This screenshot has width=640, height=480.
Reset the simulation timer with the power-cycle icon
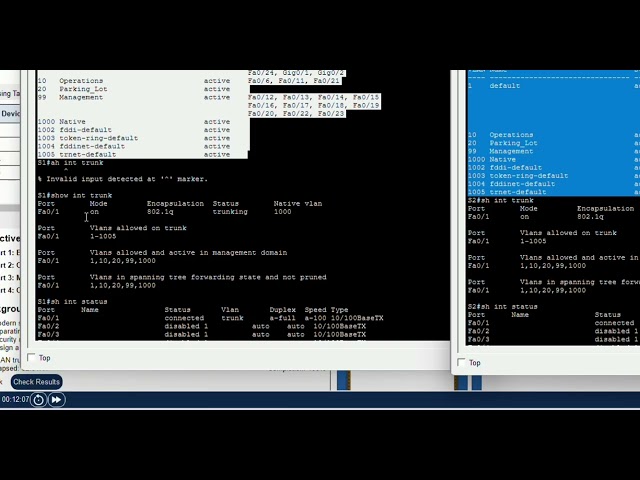coord(38,400)
